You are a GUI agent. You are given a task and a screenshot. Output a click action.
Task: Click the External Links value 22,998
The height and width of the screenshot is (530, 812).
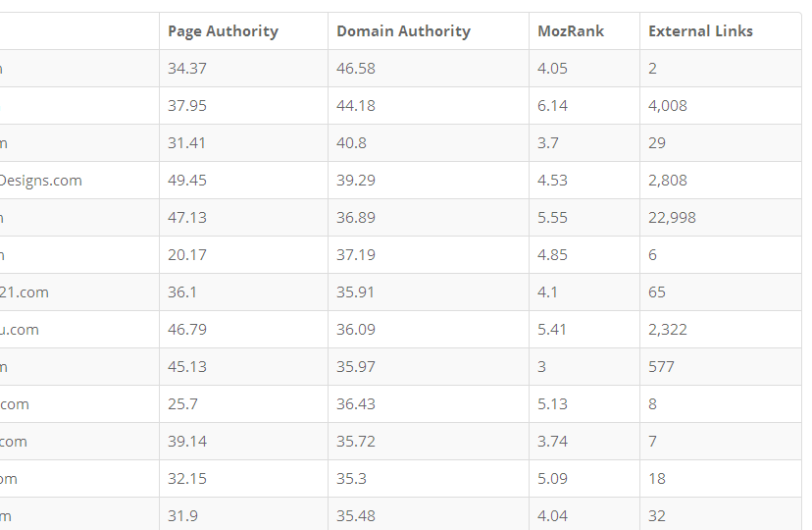[672, 218]
